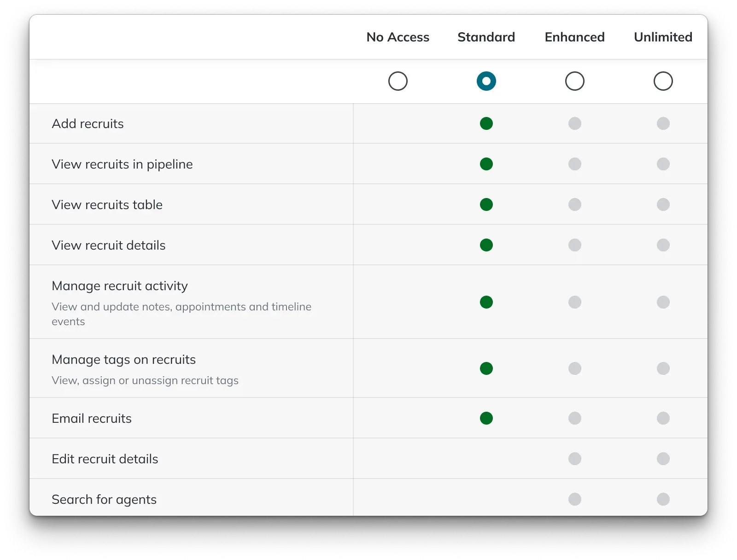Click 'View, assign or unassign recruit tags' description
Viewport: 737px width, 560px height.
coord(145,380)
